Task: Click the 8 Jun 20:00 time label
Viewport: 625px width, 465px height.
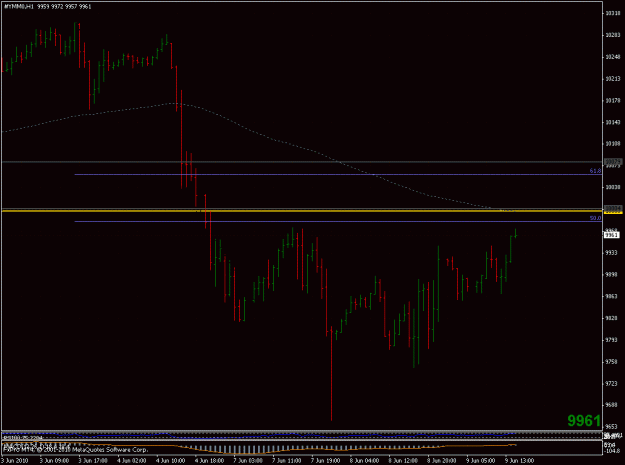Action: click(x=442, y=461)
